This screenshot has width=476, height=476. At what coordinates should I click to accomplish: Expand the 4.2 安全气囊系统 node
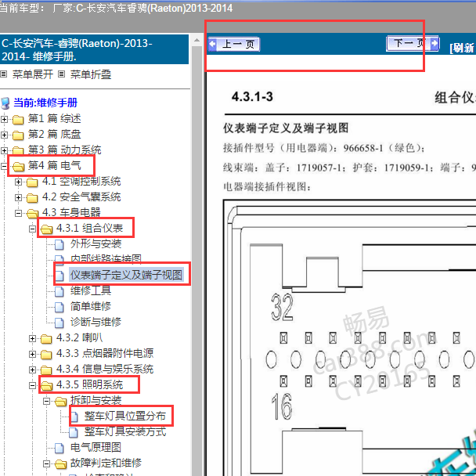[18, 197]
